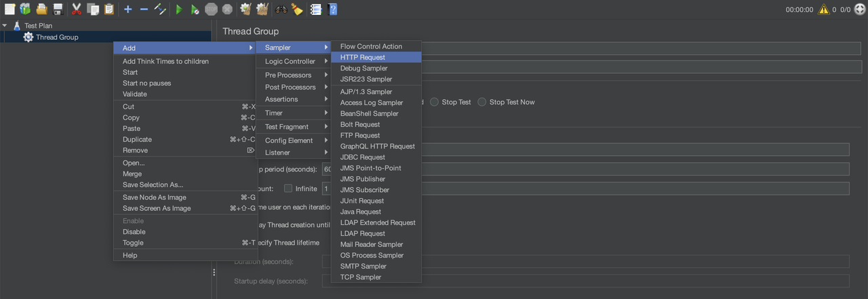Click the Save floppy disk icon

tap(58, 9)
